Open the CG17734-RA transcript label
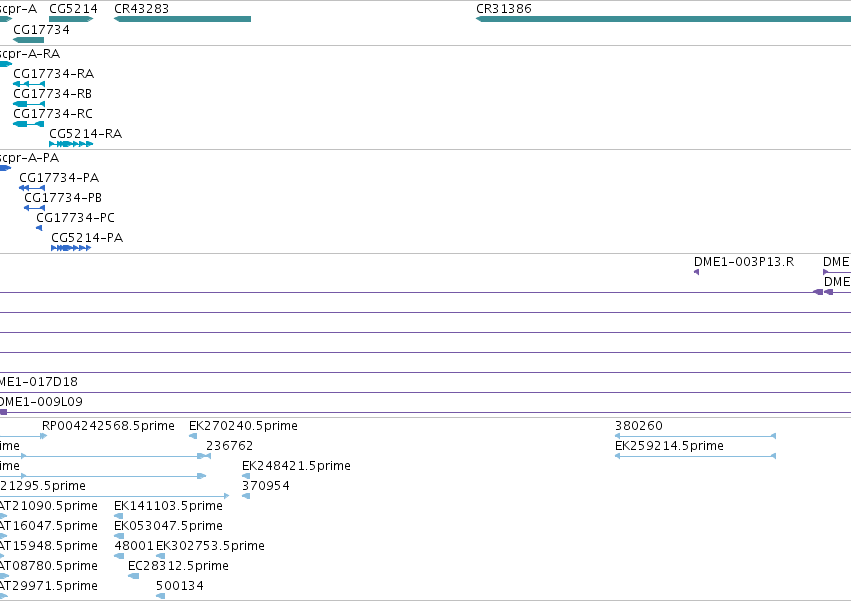This screenshot has width=851, height=601. [x=53, y=74]
